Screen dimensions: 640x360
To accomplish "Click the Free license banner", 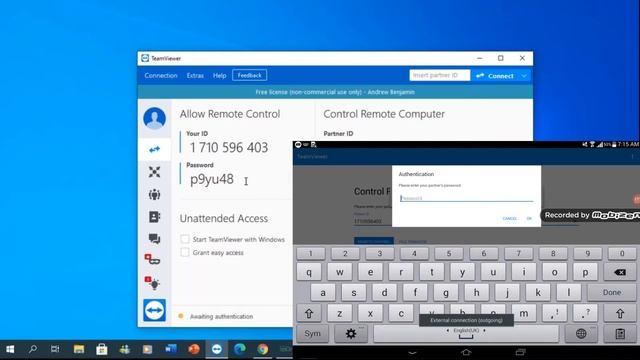I will pos(335,92).
